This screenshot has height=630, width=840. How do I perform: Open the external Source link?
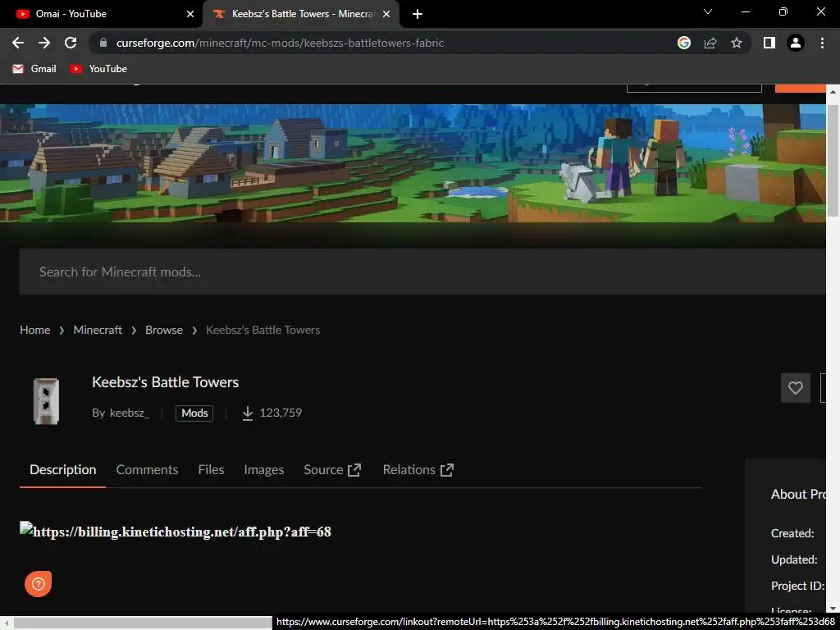pos(332,470)
